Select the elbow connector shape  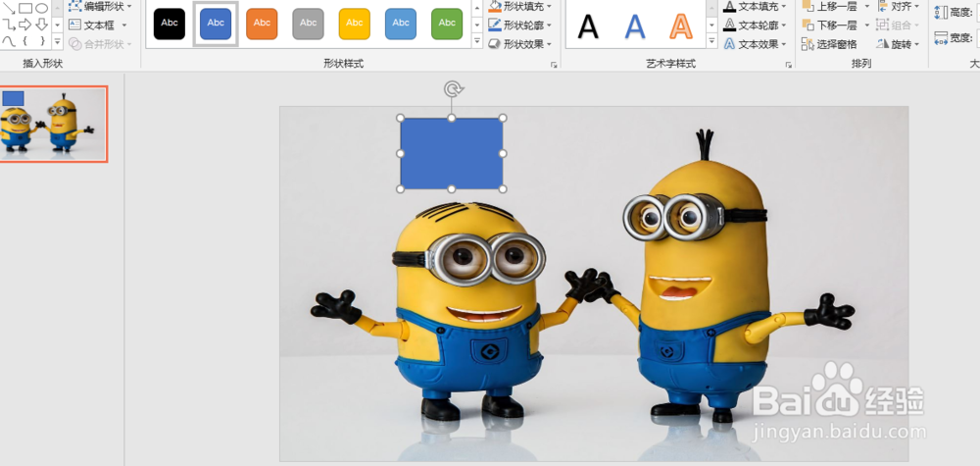(9, 25)
